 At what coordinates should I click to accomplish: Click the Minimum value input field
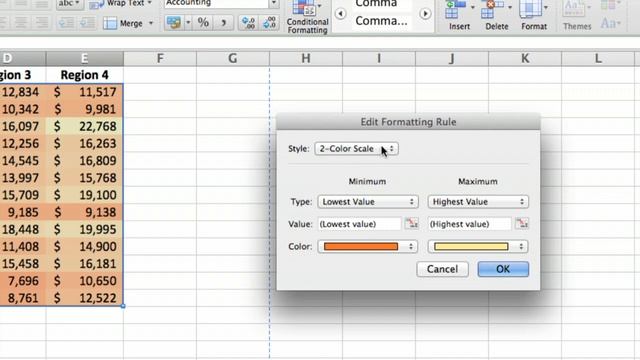360,224
